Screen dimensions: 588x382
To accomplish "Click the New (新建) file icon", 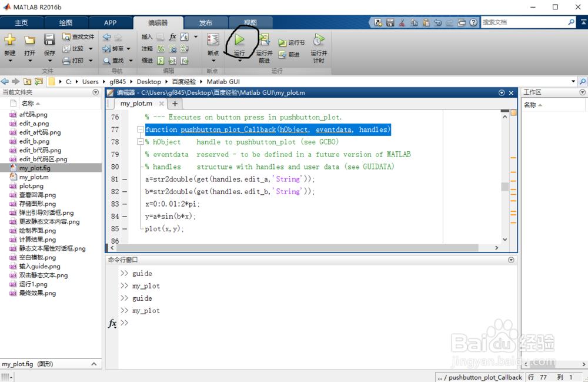I will [x=10, y=40].
